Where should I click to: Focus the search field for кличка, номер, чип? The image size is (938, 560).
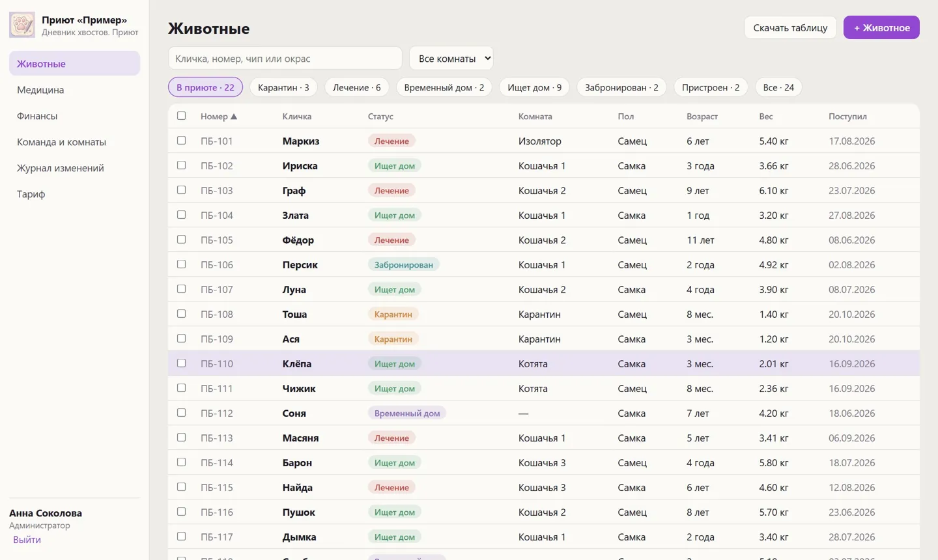pyautogui.click(x=285, y=58)
